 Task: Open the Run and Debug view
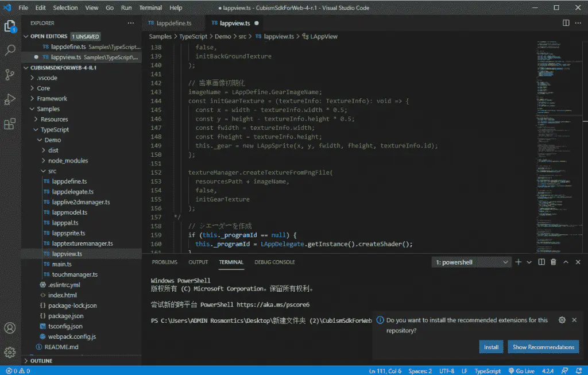pos(10,99)
